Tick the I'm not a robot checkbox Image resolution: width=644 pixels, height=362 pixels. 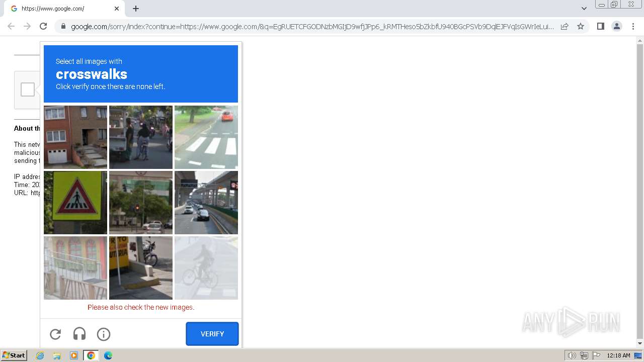pyautogui.click(x=28, y=89)
